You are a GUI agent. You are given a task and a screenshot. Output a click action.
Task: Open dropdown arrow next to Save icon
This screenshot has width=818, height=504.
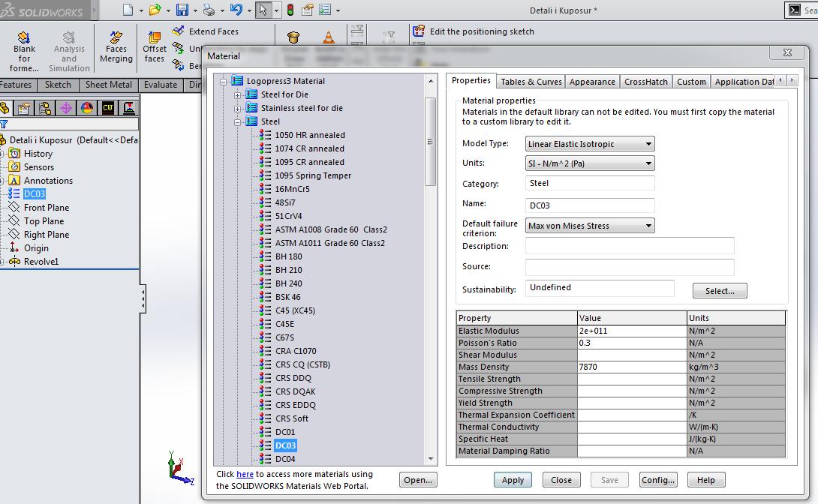click(x=195, y=10)
